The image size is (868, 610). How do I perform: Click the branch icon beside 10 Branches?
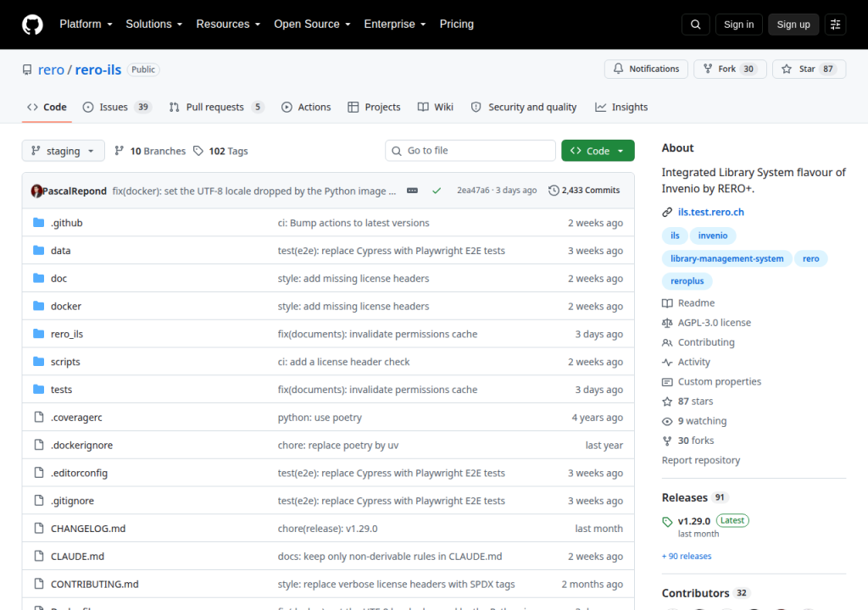[119, 151]
